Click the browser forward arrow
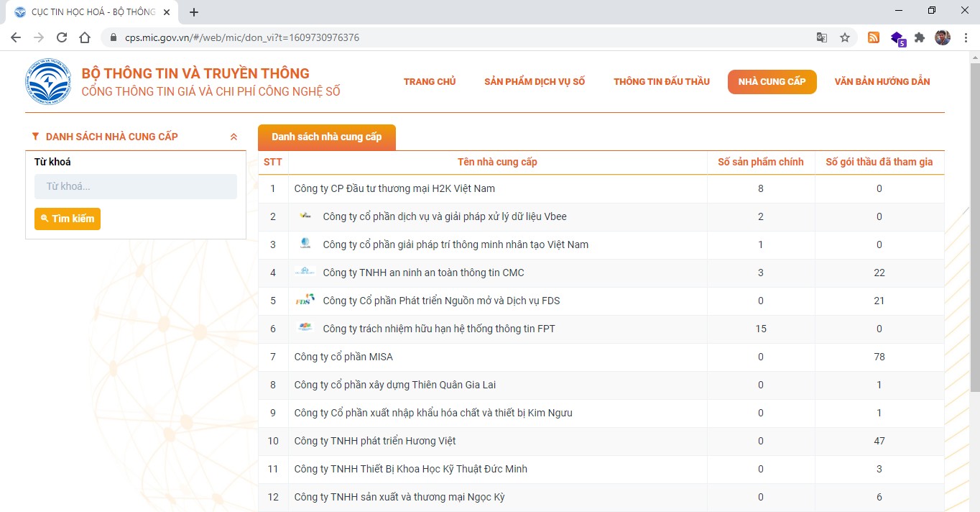980x512 pixels. coord(39,37)
